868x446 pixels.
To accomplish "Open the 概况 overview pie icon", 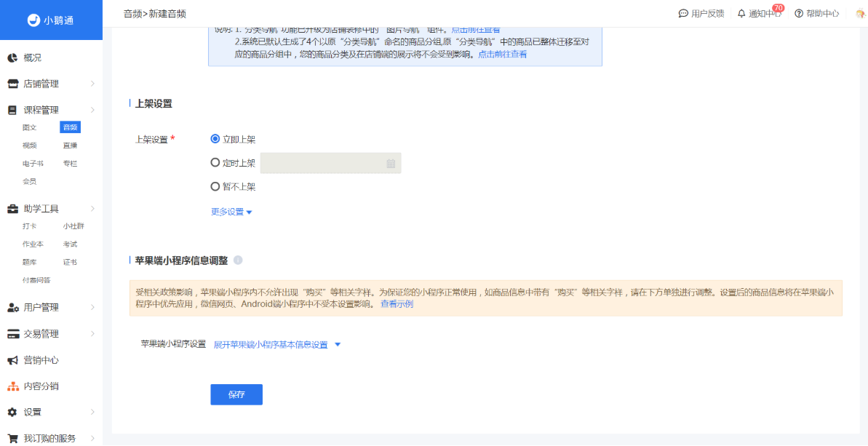I will (x=12, y=57).
